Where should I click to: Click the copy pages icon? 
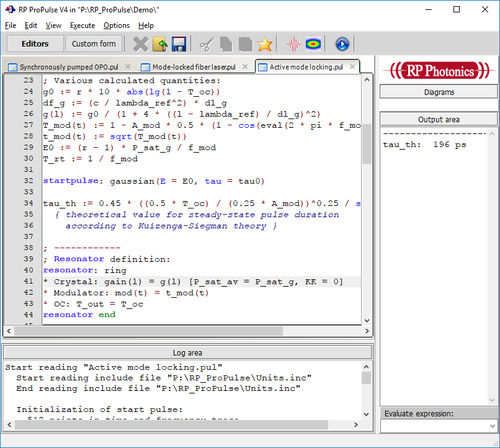pyautogui.click(x=226, y=44)
